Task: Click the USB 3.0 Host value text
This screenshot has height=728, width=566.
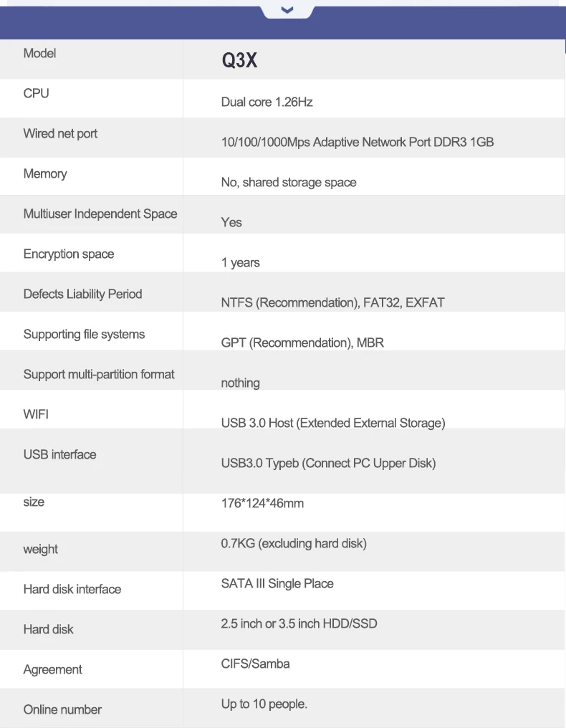Action: pyautogui.click(x=332, y=423)
